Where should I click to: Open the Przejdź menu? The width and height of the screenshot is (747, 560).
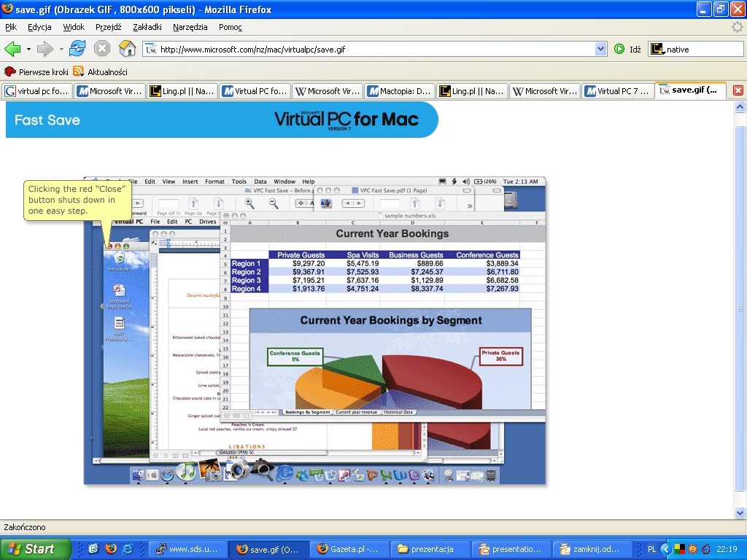coord(109,27)
